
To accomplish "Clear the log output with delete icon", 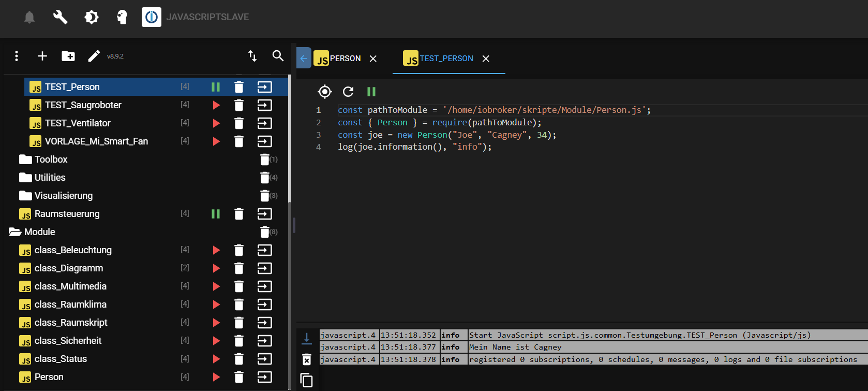I will click(307, 360).
